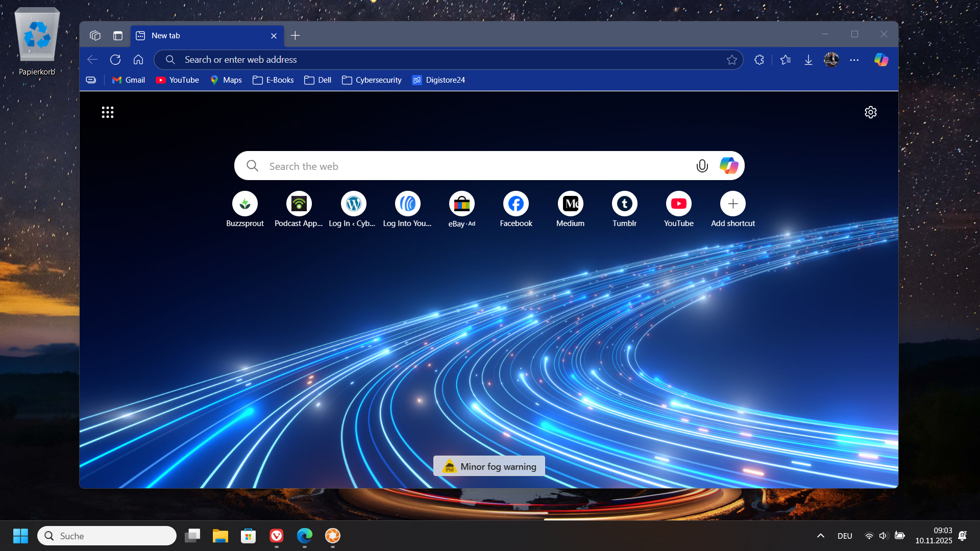The height and width of the screenshot is (551, 980).
Task: Click the vertical tabs toggle icon
Action: click(118, 36)
